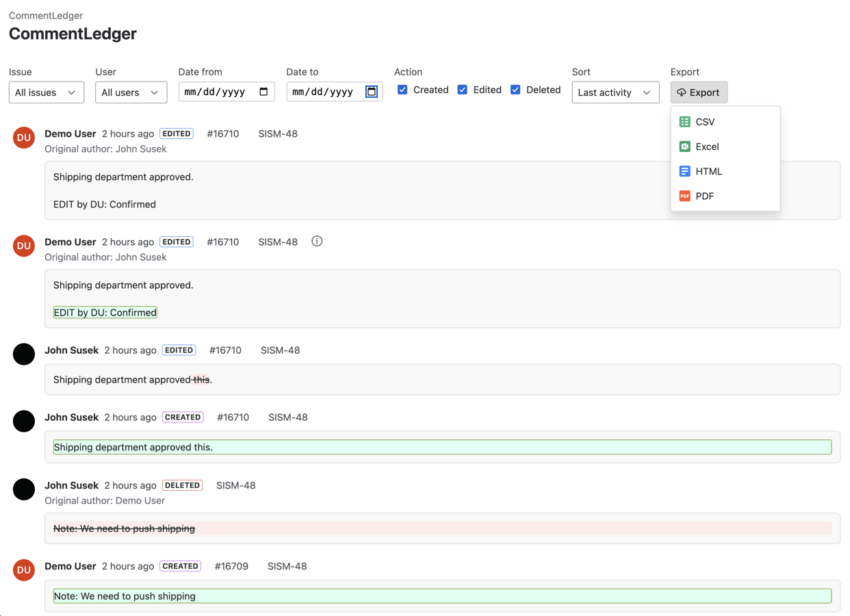Image resolution: width=850 pixels, height=616 pixels.
Task: Open the Last activity sort dropdown
Action: point(615,92)
